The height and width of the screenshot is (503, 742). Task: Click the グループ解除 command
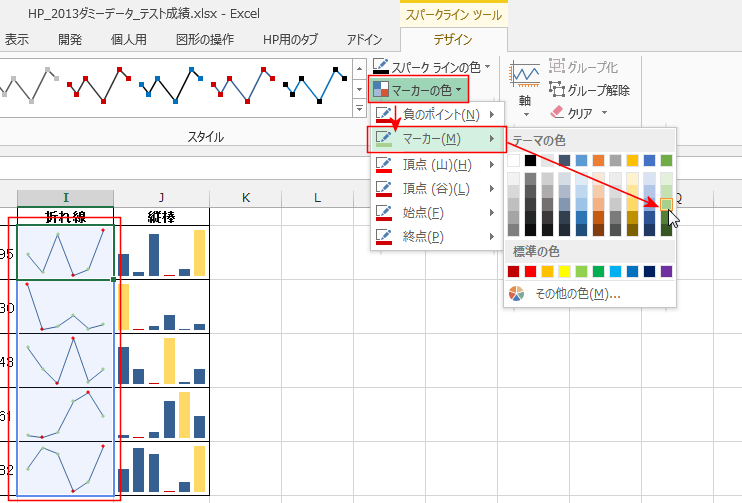coord(589,90)
